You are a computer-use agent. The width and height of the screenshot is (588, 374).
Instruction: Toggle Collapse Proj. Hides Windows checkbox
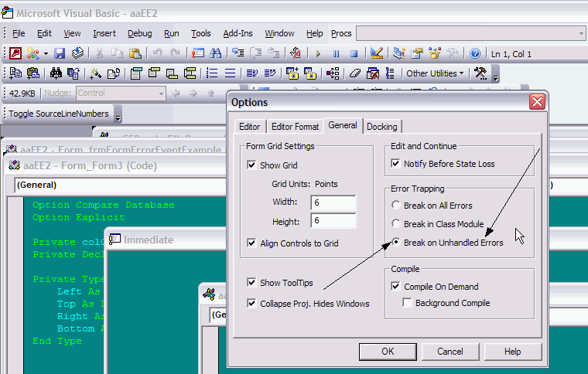coord(251,303)
